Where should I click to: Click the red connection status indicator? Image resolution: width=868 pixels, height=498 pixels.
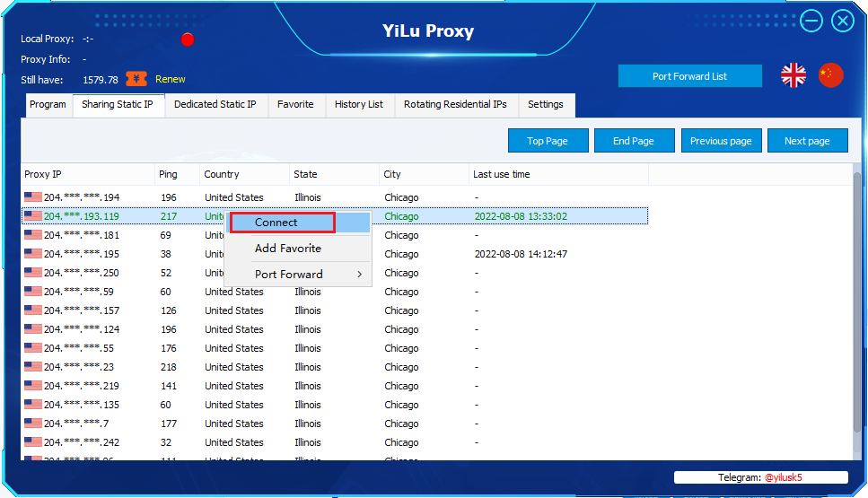[x=188, y=39]
